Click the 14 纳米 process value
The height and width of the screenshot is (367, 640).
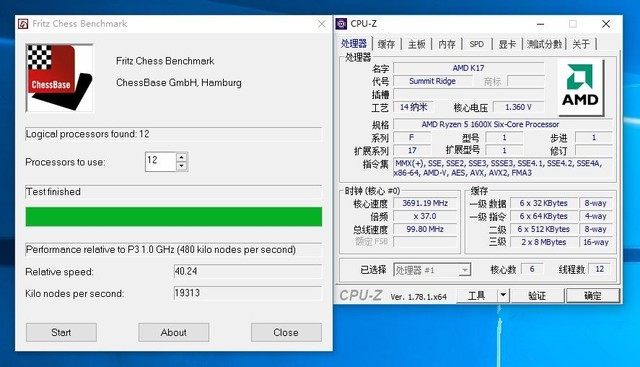(x=413, y=107)
